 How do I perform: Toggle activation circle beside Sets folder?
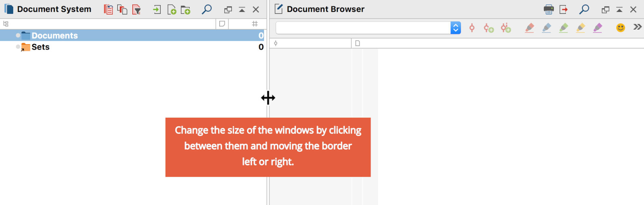pyautogui.click(x=18, y=47)
